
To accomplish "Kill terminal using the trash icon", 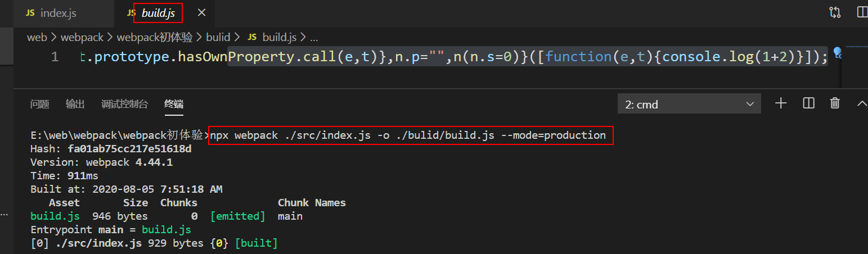I will [835, 103].
